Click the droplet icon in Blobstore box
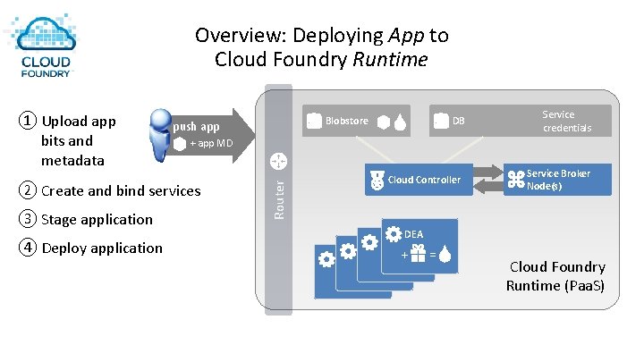This screenshot has height=362, width=644. 400,122
